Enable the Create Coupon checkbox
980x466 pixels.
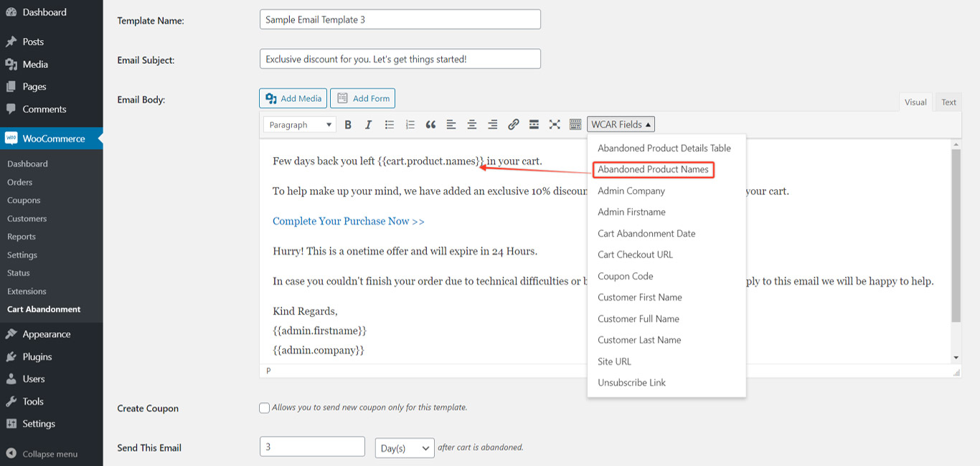(x=265, y=408)
